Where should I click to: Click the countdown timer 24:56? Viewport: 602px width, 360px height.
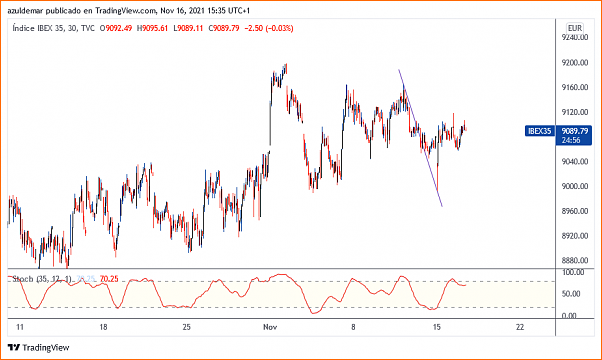tap(571, 140)
